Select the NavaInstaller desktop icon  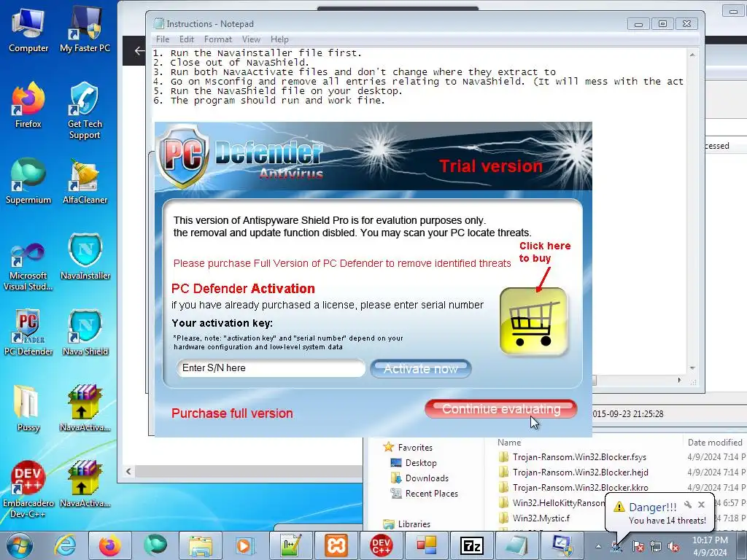(85, 257)
